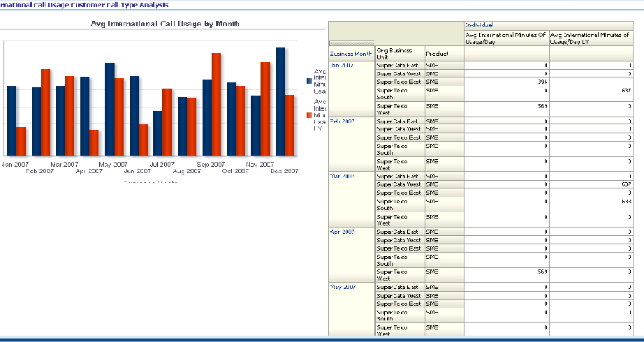Screen dimensions: 644x342
Task: Select the red Nov 2007 bar in chart
Action: click(x=265, y=109)
